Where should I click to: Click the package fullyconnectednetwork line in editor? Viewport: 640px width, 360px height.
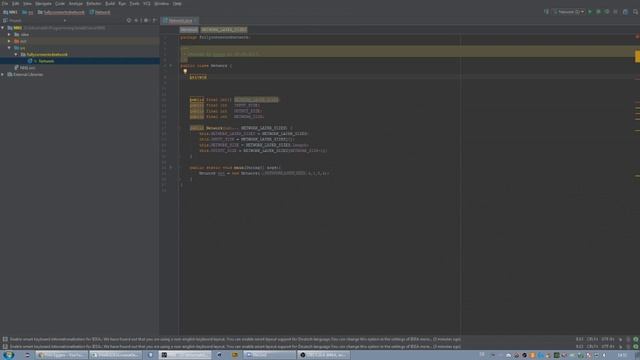tap(215, 38)
